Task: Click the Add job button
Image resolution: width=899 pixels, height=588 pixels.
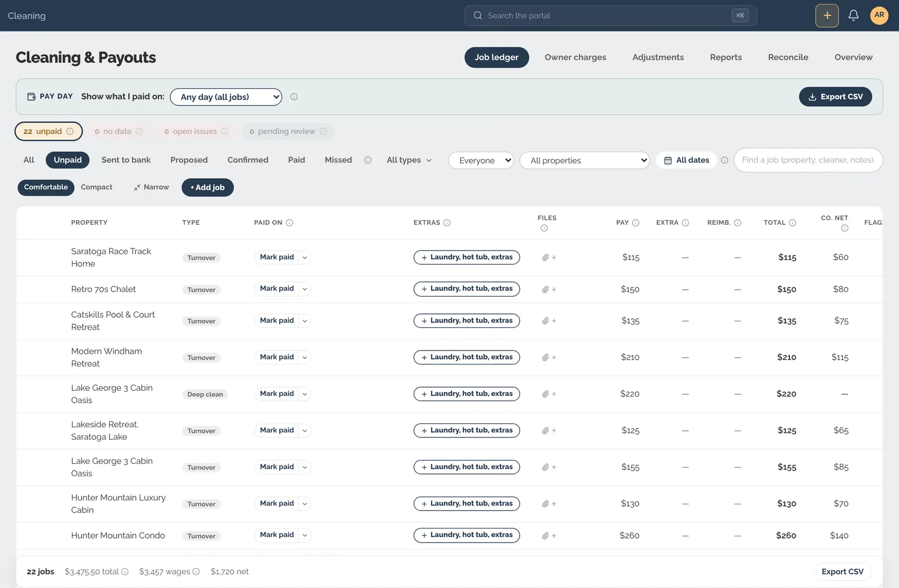Action: tap(207, 188)
